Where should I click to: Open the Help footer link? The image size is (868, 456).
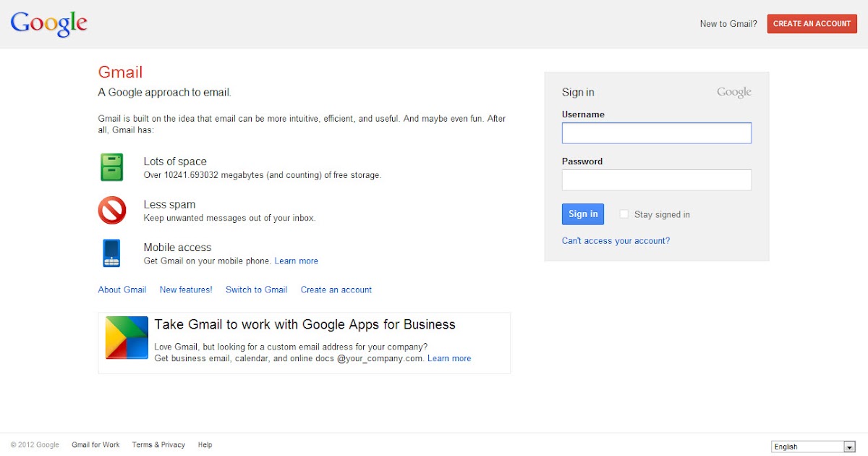coord(205,445)
